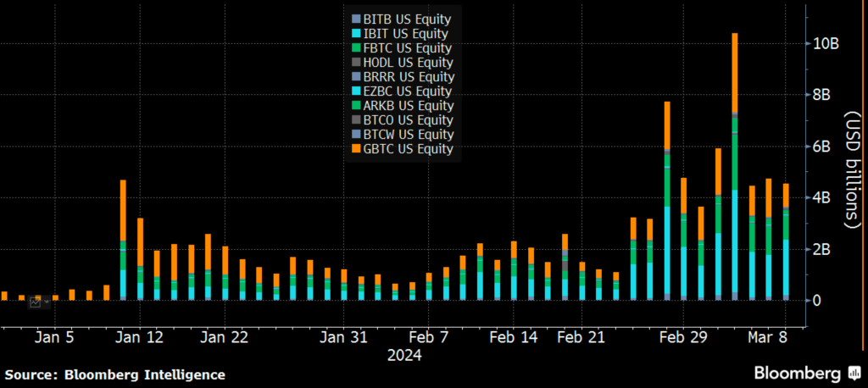868x388 pixels.
Task: Click the 2B y-axis label
Action: click(x=821, y=250)
